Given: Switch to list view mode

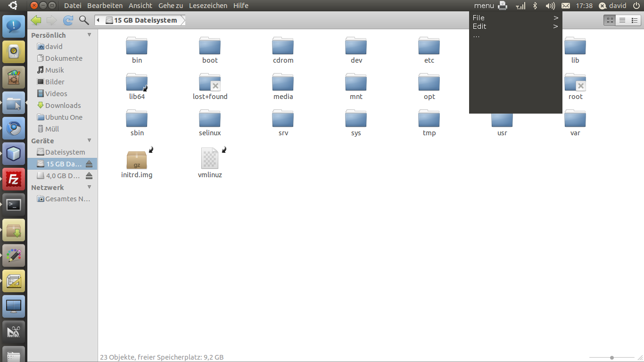Looking at the screenshot, I should (x=622, y=20).
